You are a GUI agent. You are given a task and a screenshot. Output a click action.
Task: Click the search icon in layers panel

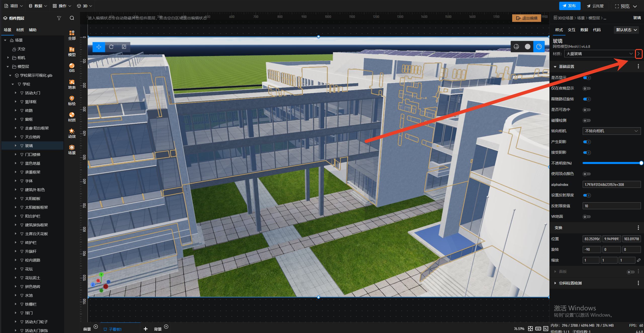pos(72,18)
